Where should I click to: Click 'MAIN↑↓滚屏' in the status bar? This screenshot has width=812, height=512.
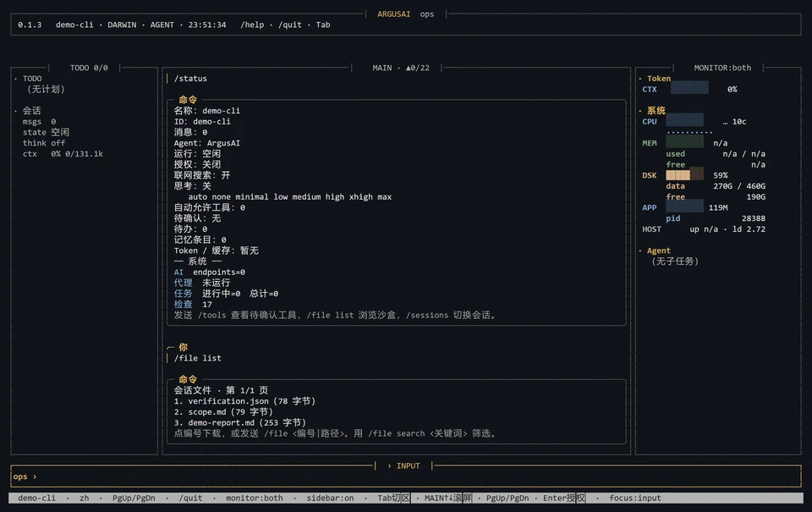(x=448, y=498)
